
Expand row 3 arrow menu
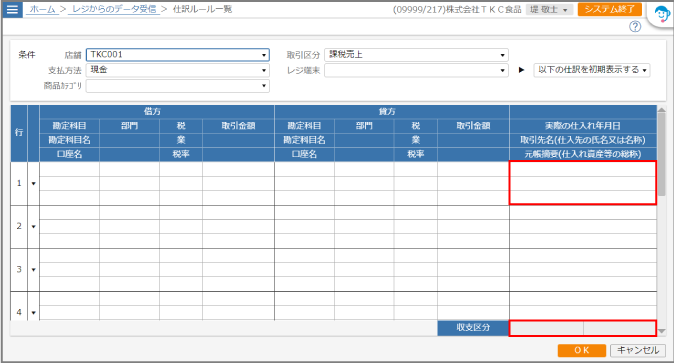click(34, 270)
